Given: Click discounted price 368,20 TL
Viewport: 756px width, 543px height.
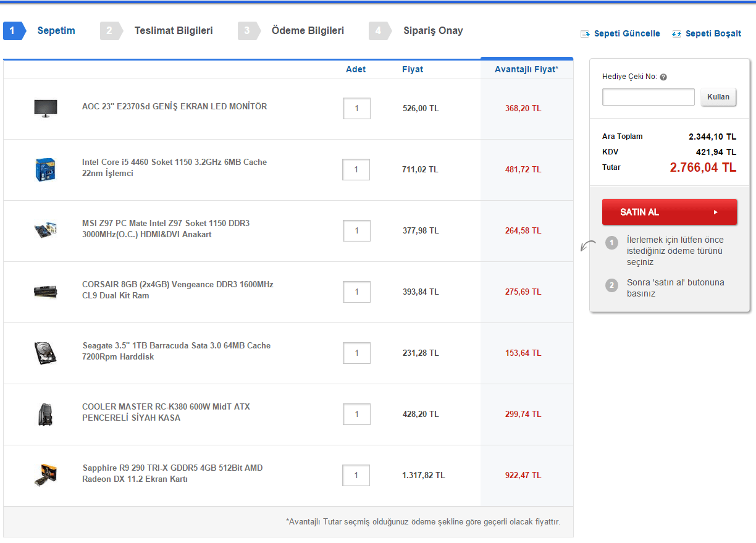Looking at the screenshot, I should 523,109.
